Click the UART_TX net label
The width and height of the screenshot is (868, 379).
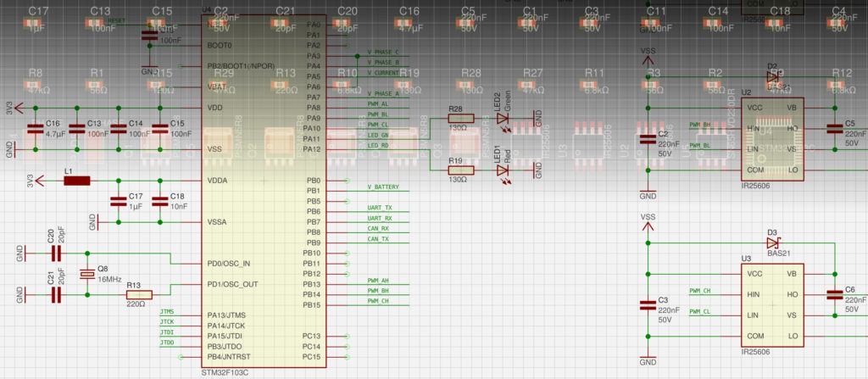tap(379, 208)
